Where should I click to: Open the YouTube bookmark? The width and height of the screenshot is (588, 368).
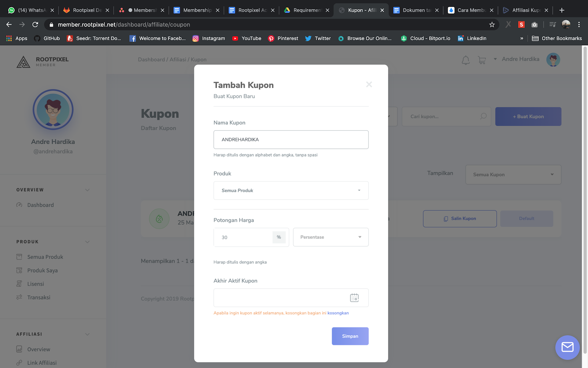click(247, 38)
